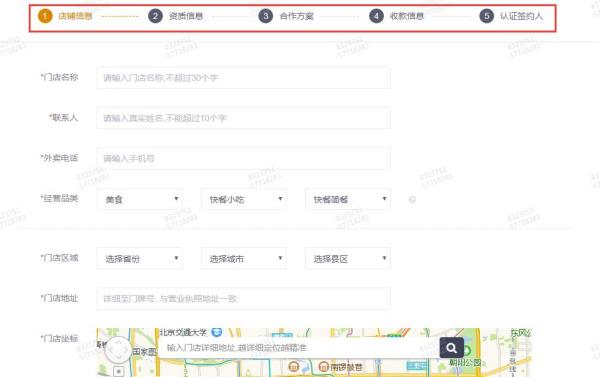Click the 联系人 name input field
This screenshot has height=377, width=600.
(x=244, y=118)
